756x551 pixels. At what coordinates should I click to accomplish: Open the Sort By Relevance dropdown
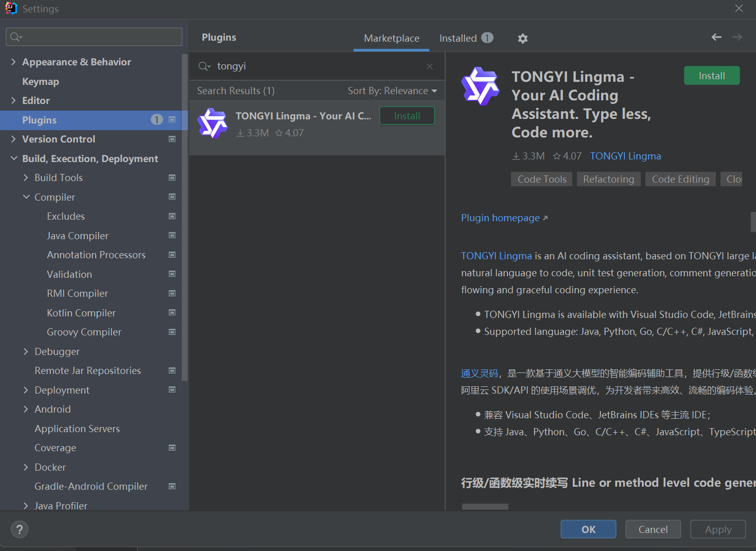point(392,91)
